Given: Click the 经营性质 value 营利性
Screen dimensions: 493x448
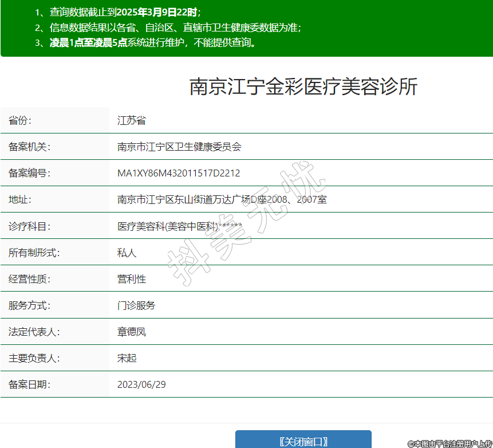Looking at the screenshot, I should (131, 280).
